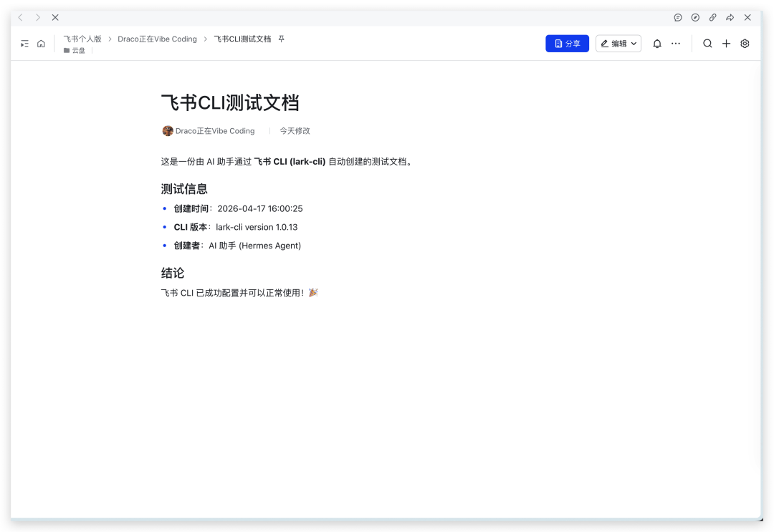Click the 飞书 CLI 已成功配置 sentence
This screenshot has width=774, height=532.
(239, 293)
